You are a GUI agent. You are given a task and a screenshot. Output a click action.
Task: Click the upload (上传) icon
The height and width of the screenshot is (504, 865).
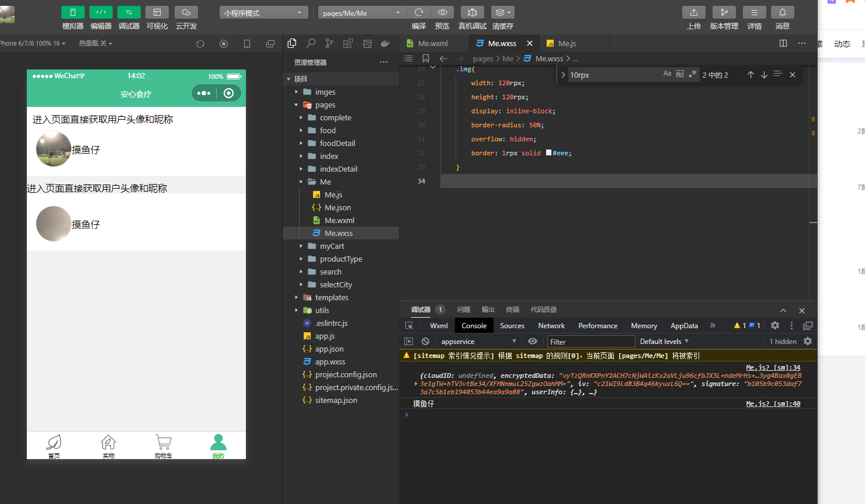click(x=694, y=12)
